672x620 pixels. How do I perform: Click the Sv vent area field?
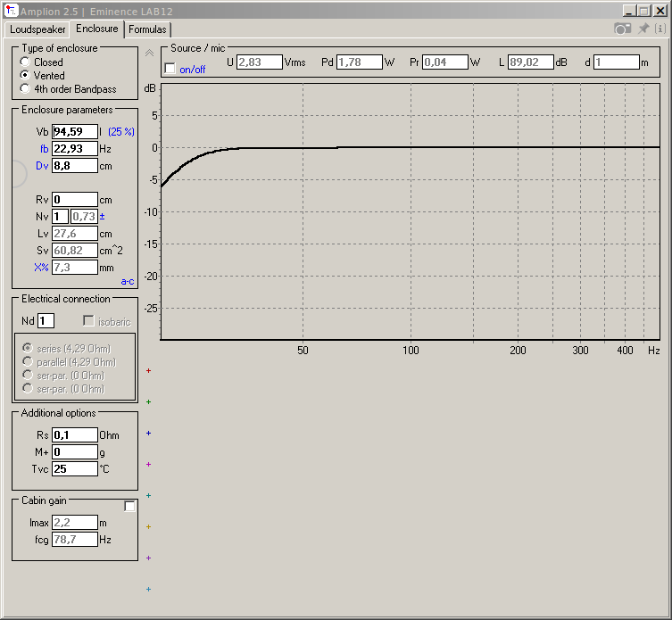[75, 250]
